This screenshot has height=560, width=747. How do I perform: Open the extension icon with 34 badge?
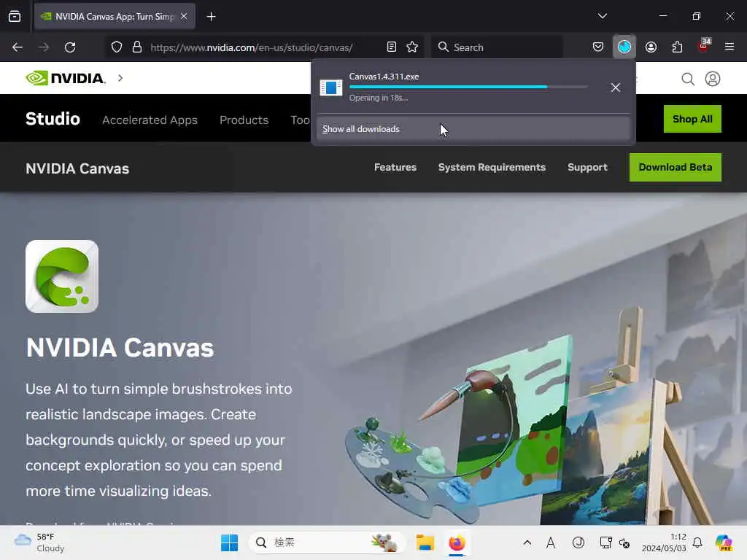pyautogui.click(x=704, y=46)
